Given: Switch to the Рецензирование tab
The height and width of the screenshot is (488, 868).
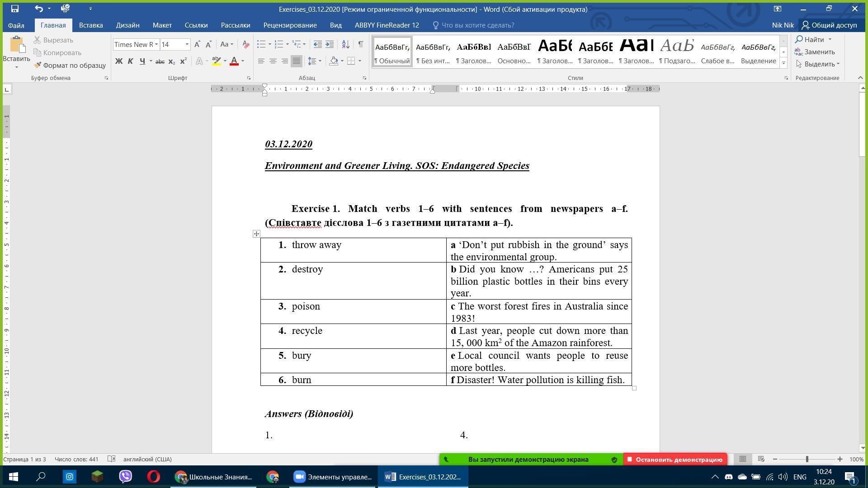Looking at the screenshot, I should (x=290, y=25).
